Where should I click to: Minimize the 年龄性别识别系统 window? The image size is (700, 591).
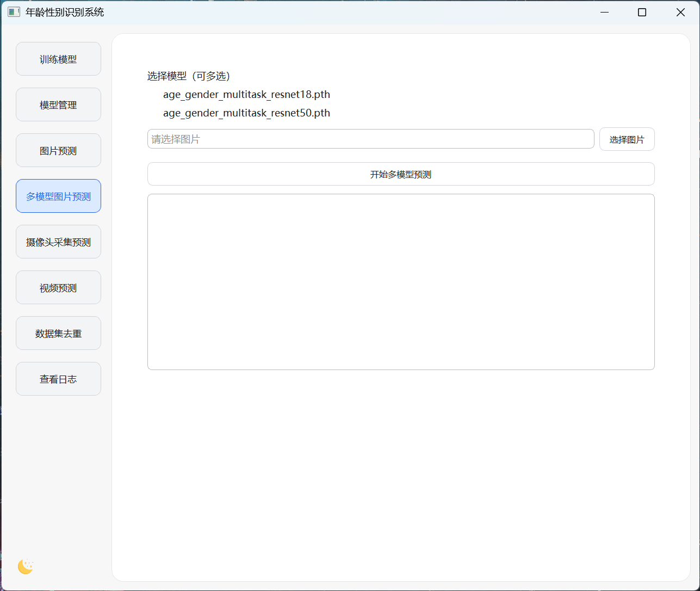point(604,12)
